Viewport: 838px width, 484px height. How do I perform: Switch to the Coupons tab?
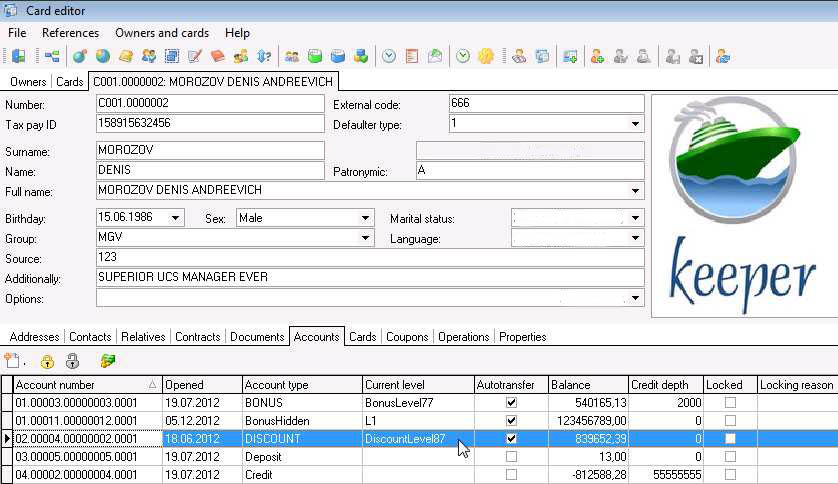407,337
